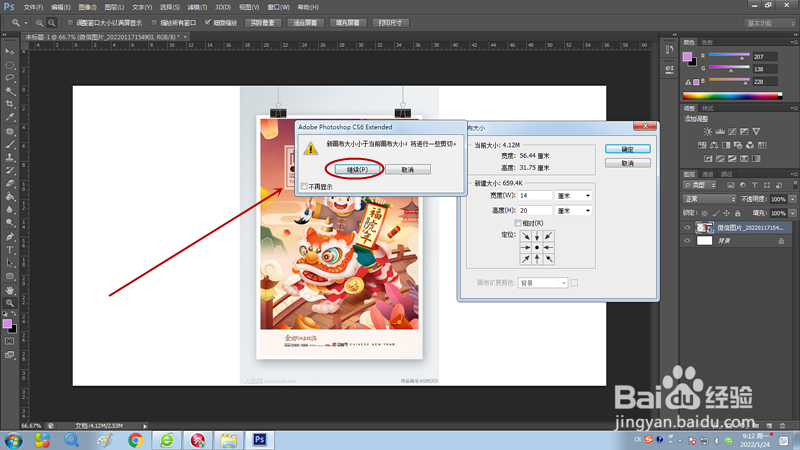Select the Lasso tool
The width and height of the screenshot is (800, 450).
[10, 78]
